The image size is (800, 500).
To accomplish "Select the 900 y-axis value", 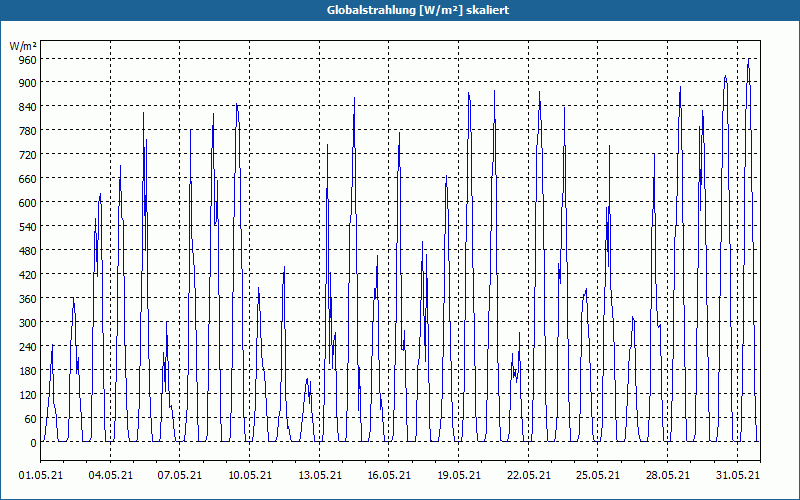I will click(28, 83).
